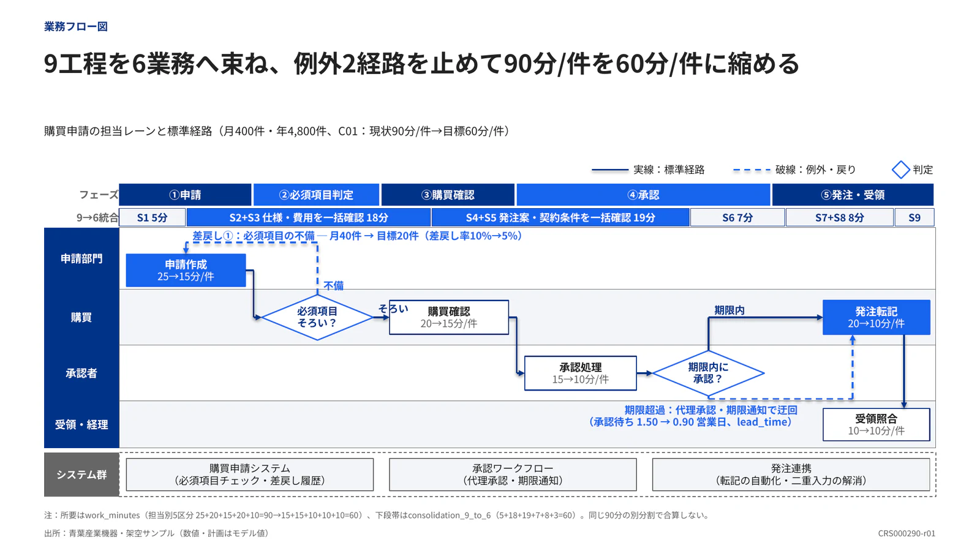Click the S7+S8 8分 cell
The width and height of the screenshot is (980, 551).
pyautogui.click(x=839, y=217)
